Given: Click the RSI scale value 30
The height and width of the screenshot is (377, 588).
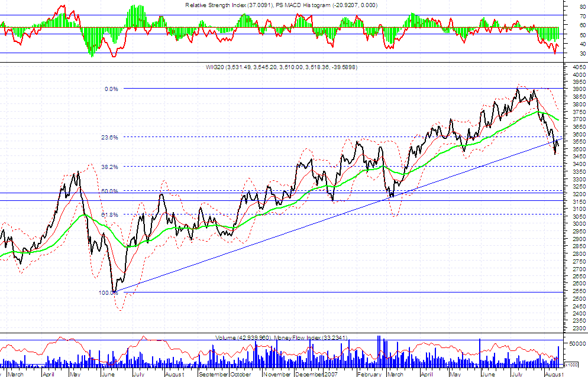Looking at the screenshot, I should click(x=583, y=54).
